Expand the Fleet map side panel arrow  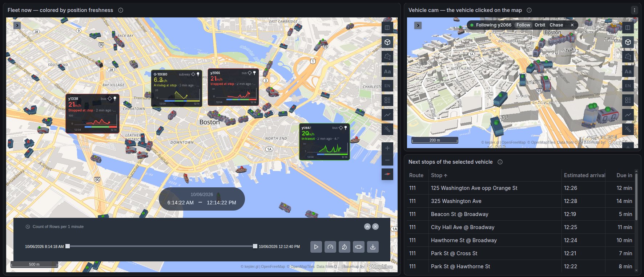[17, 25]
